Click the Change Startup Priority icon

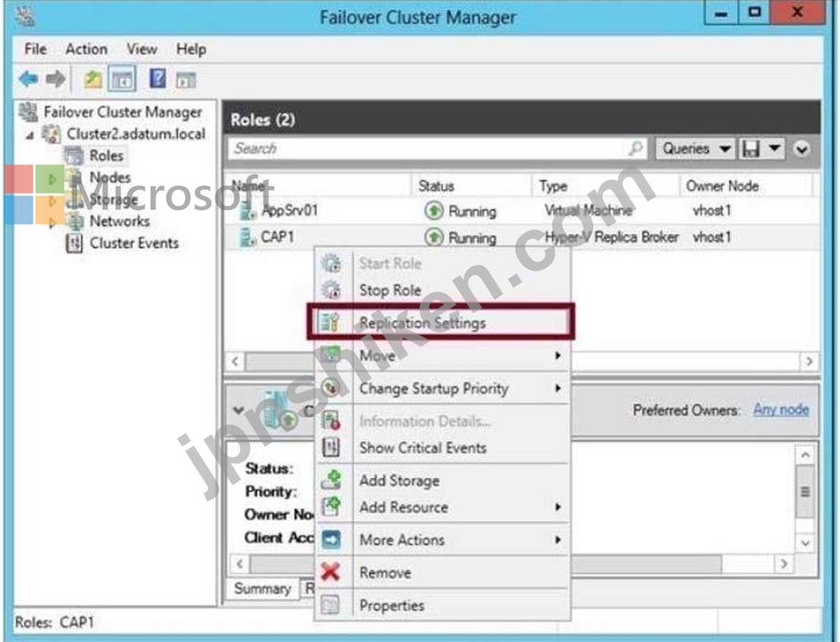click(x=331, y=388)
